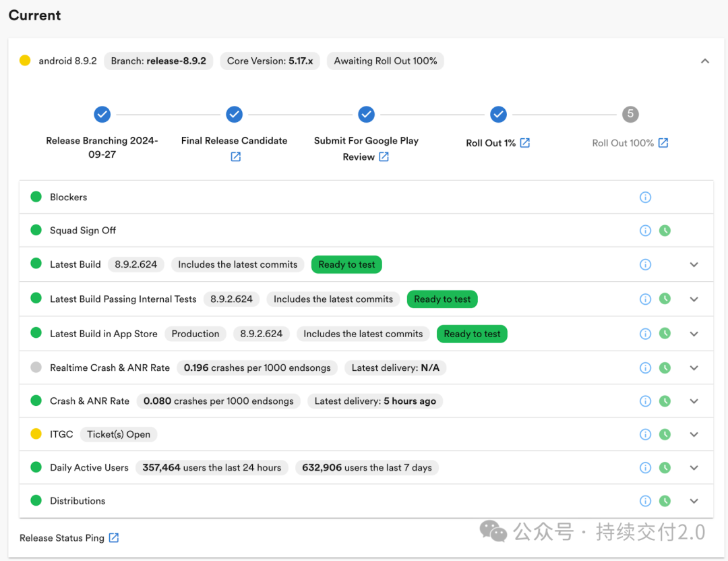This screenshot has width=728, height=561.
Task: Expand the 0.080 crashes row chevron
Action: point(694,401)
